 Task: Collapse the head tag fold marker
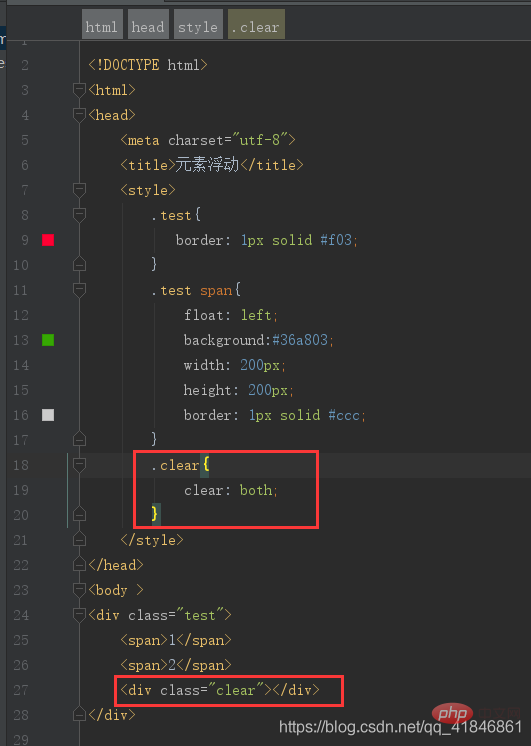tap(79, 115)
